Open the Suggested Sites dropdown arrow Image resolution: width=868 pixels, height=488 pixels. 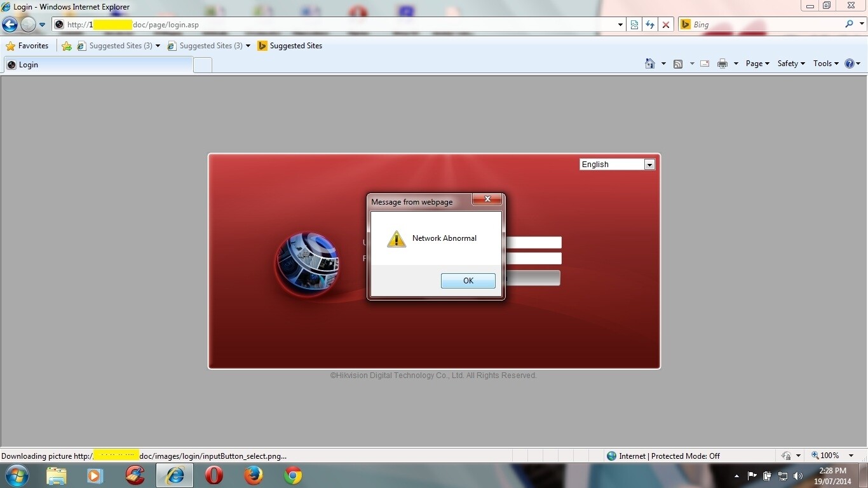[x=158, y=45]
